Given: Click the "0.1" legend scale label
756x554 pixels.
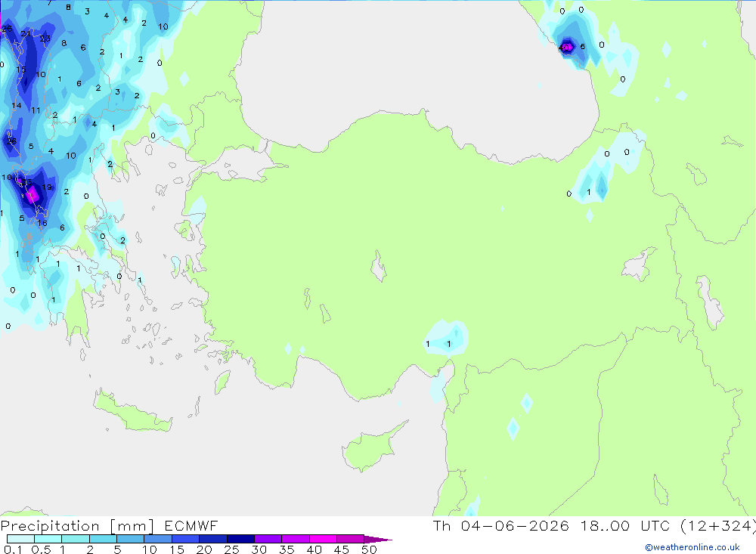Looking at the screenshot, I should [x=13, y=549].
